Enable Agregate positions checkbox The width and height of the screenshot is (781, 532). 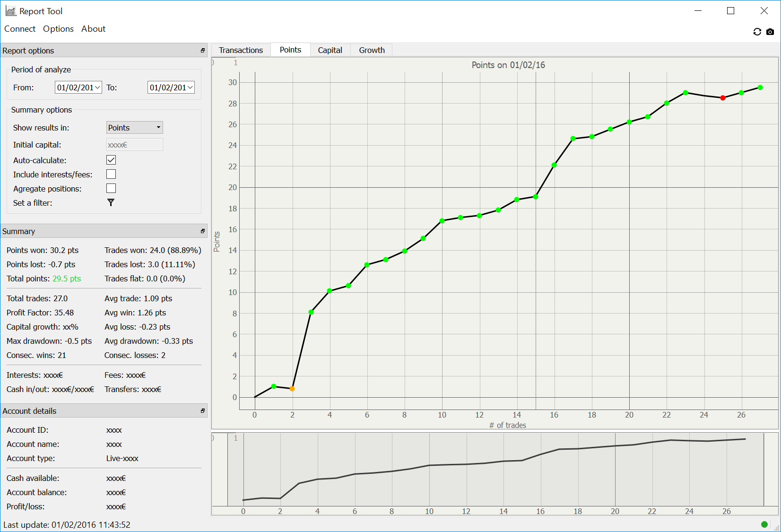(111, 189)
